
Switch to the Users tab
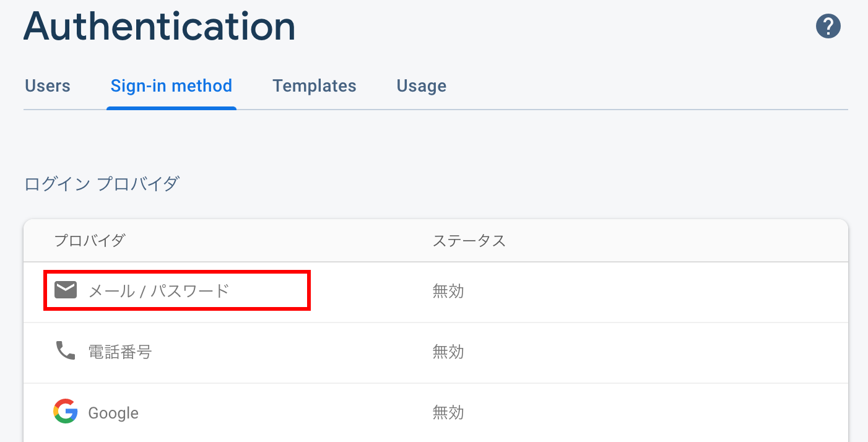pyautogui.click(x=48, y=85)
